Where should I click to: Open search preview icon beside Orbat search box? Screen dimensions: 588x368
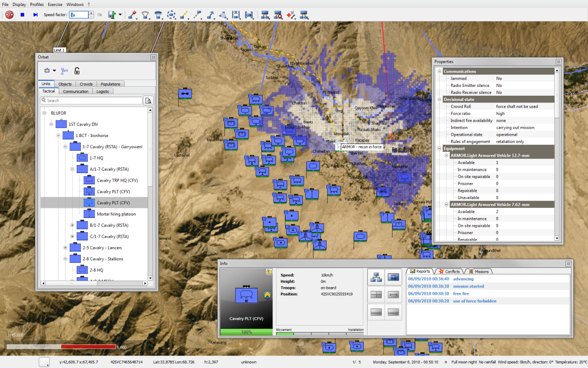149,100
